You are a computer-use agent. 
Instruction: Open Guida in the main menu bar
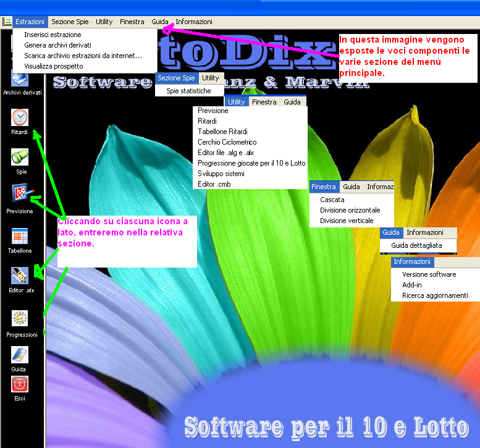pyautogui.click(x=160, y=22)
